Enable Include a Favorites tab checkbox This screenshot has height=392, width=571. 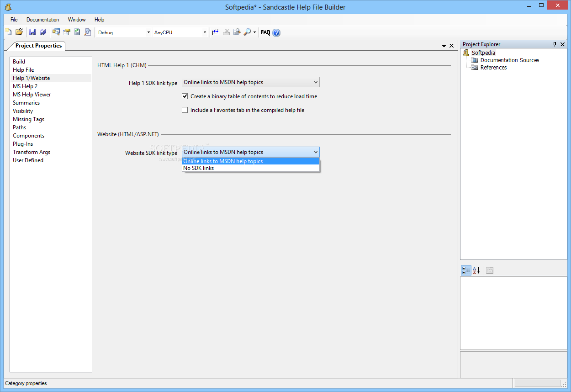(x=185, y=110)
